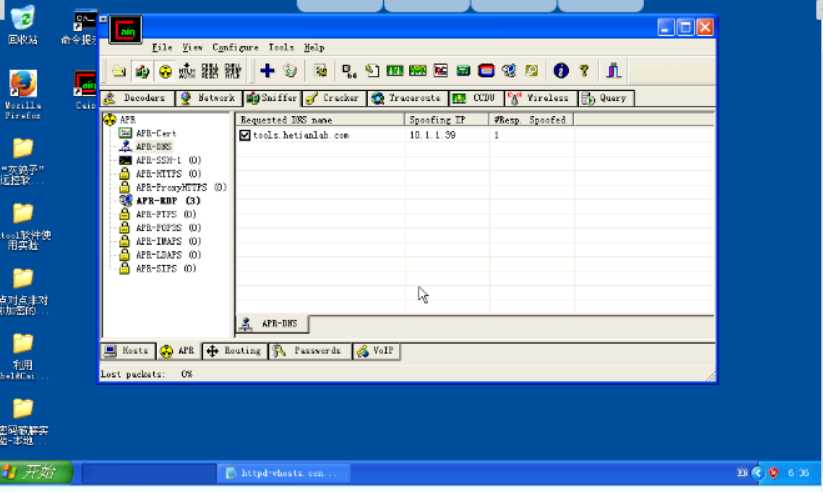
Task: Click the yellow question mark Help icon
Action: [x=584, y=70]
